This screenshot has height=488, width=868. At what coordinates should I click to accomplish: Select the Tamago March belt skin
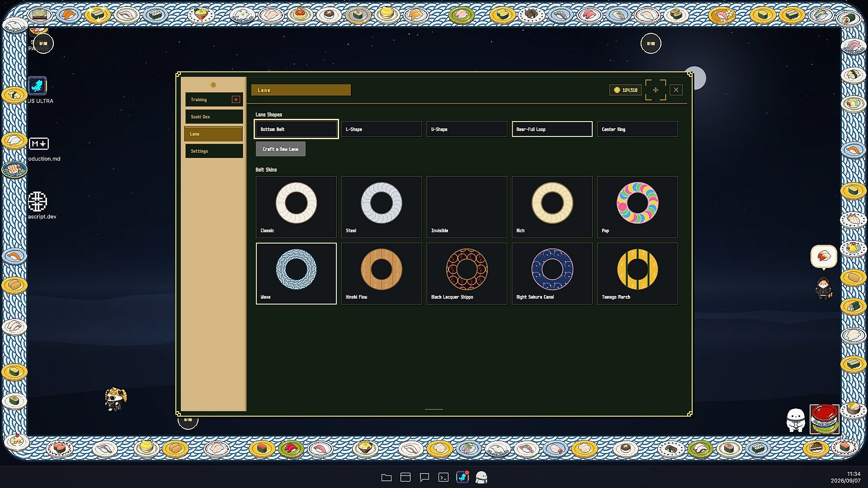637,273
